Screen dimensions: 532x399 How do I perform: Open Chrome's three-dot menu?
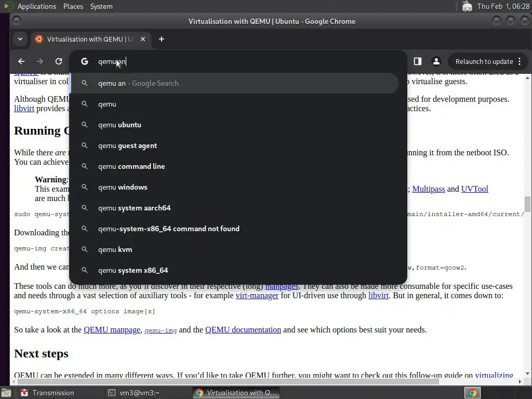520,61
